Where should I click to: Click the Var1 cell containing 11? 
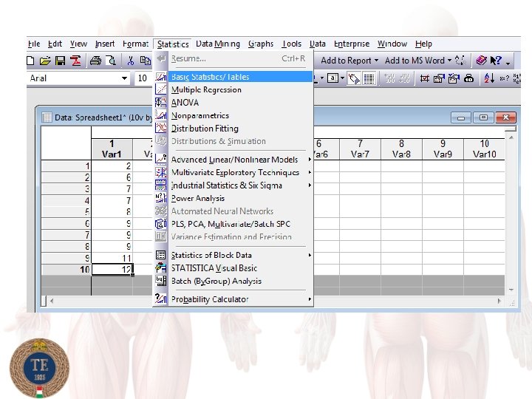112,258
